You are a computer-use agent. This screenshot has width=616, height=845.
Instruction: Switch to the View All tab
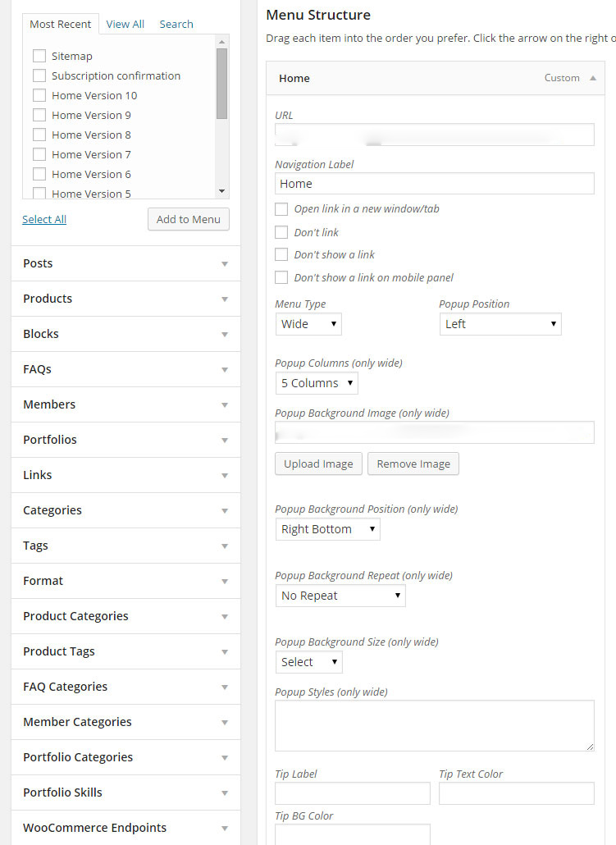(125, 25)
